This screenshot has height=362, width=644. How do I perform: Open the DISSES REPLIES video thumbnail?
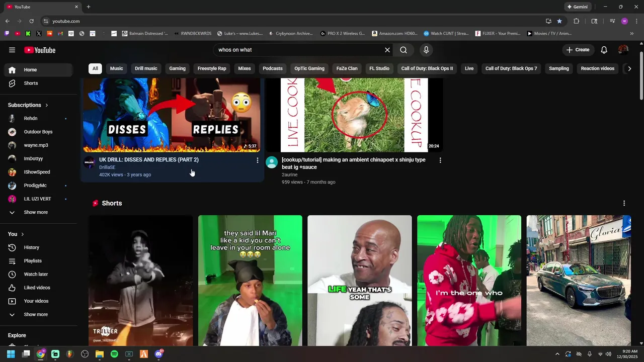pos(172,115)
